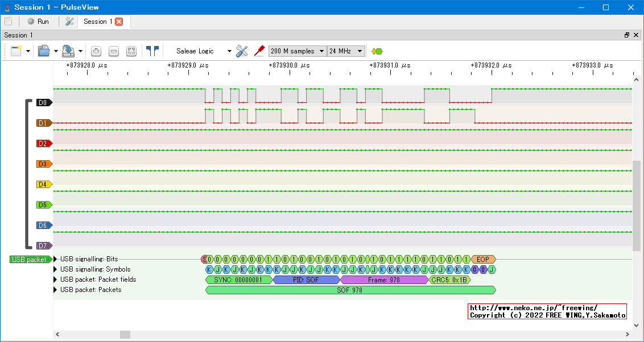Open the Saleae Logic device dropdown

tap(202, 51)
